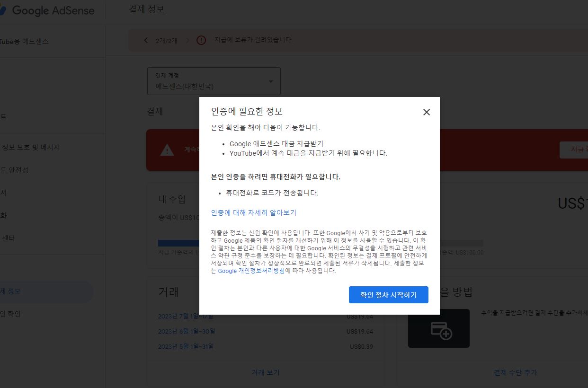Open the 2023년 5월 1일~31일 transaction
Viewport: 588px width, 388px height.
point(186,346)
